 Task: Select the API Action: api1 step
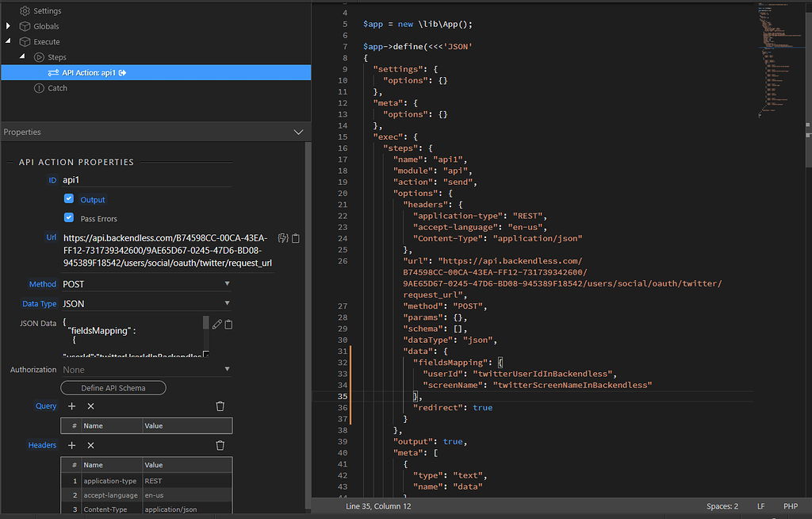156,72
